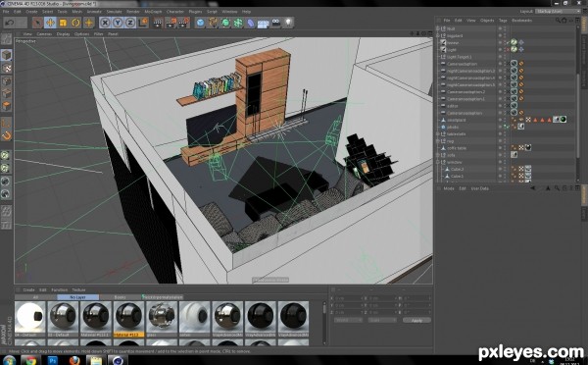This screenshot has height=365, width=588.
Task: Switch to the No Layer material tab
Action: [78, 297]
